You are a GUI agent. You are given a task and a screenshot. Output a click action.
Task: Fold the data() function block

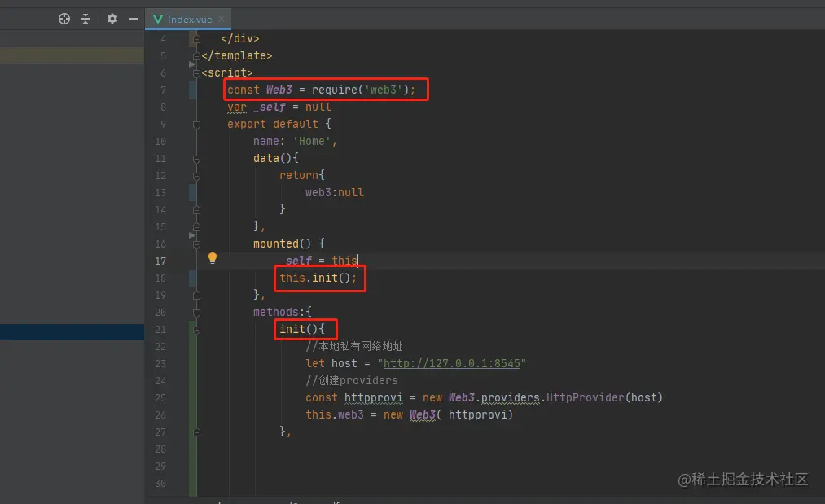[x=196, y=159]
